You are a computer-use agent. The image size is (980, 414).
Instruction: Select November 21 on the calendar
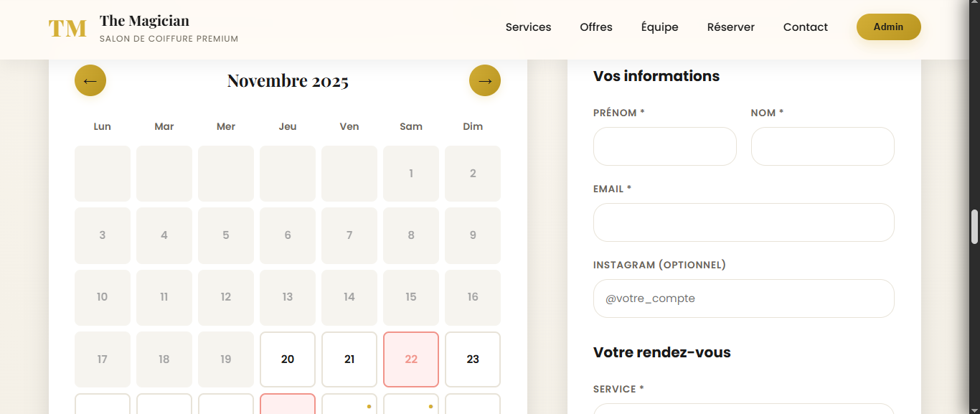point(349,359)
